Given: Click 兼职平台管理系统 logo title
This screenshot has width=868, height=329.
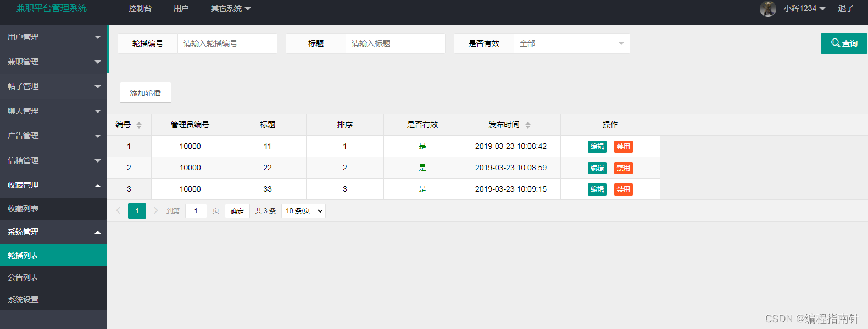Looking at the screenshot, I should 52,8.
